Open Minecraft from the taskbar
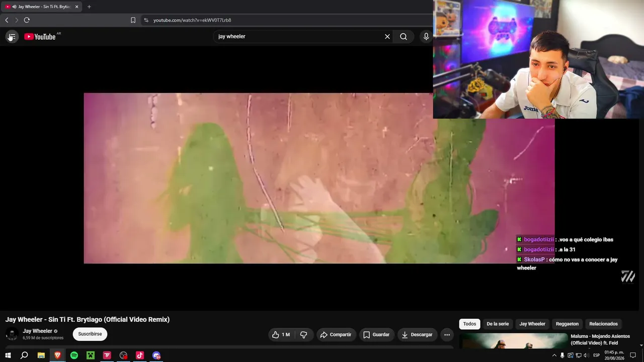 (91, 355)
